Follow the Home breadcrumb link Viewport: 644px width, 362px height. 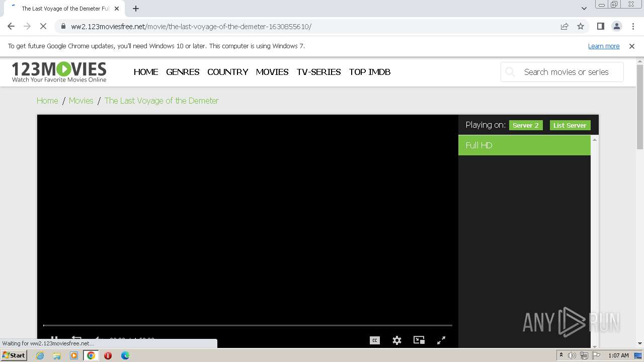pos(47,101)
